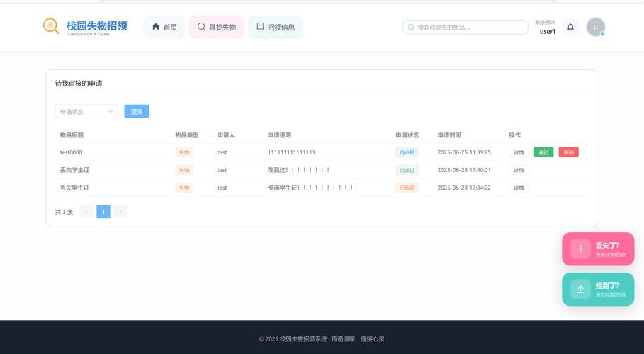This screenshot has height=354, width=644.
Task: Open the notification bell
Action: pos(570,27)
